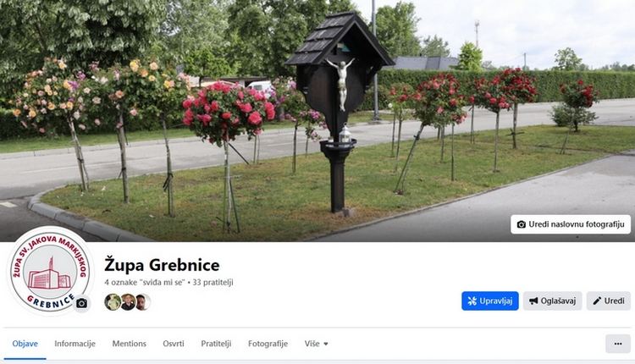Open the Mentions tab
Image resolution: width=635 pixels, height=364 pixels.
(130, 344)
